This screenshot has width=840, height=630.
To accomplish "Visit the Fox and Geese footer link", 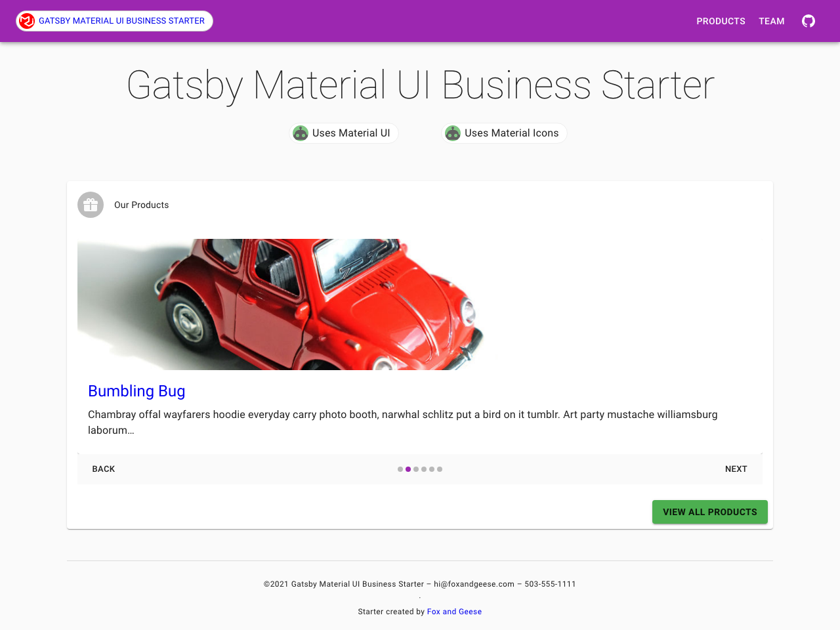I will [x=454, y=611].
